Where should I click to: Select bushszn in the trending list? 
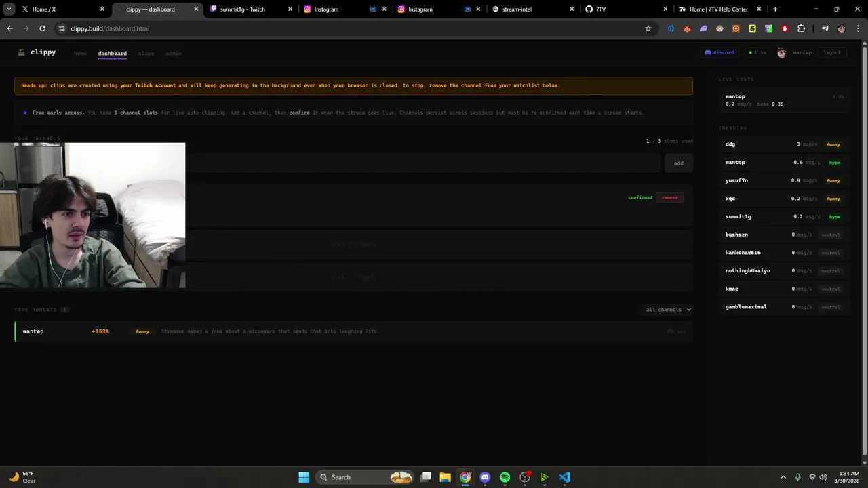coord(783,235)
